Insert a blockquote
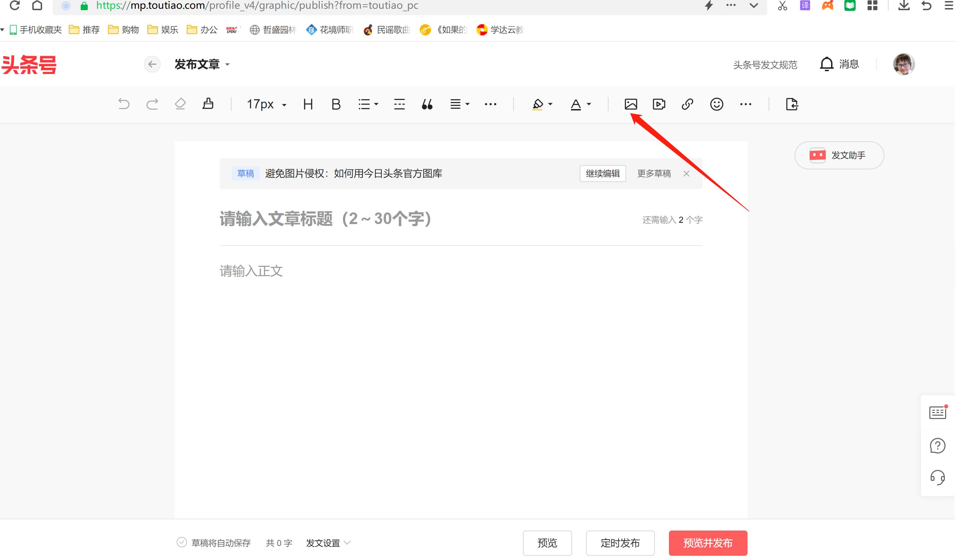This screenshot has width=956, height=560. point(427,104)
